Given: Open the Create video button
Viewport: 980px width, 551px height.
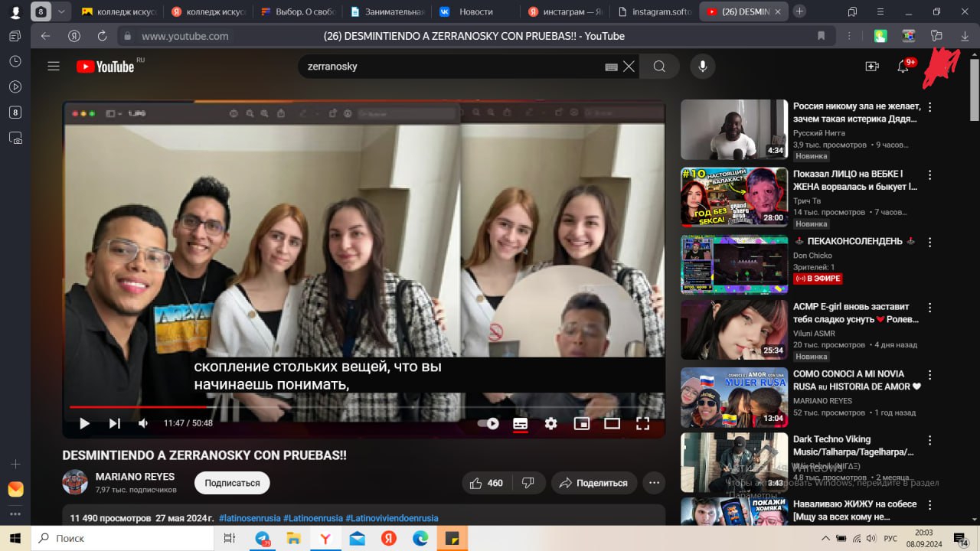Looking at the screenshot, I should pos(872,67).
